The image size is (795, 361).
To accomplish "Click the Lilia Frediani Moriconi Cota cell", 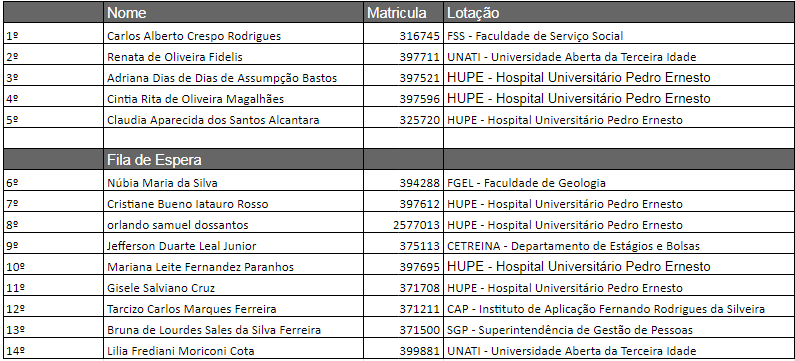I will click(233, 350).
